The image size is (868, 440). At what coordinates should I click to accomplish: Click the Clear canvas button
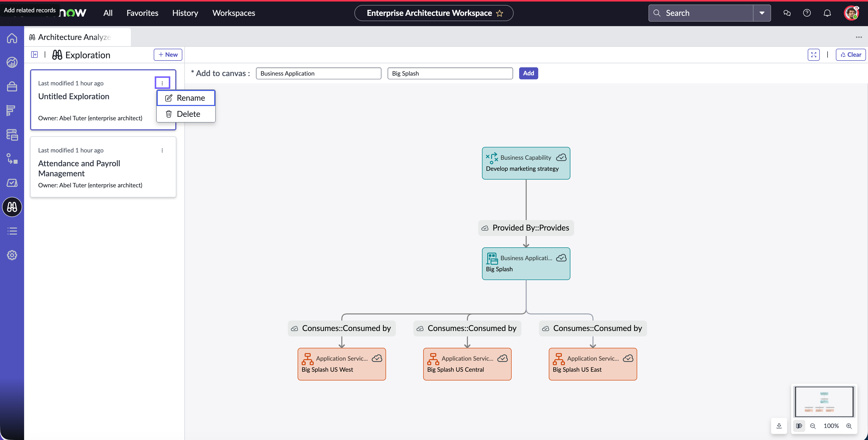coord(850,54)
